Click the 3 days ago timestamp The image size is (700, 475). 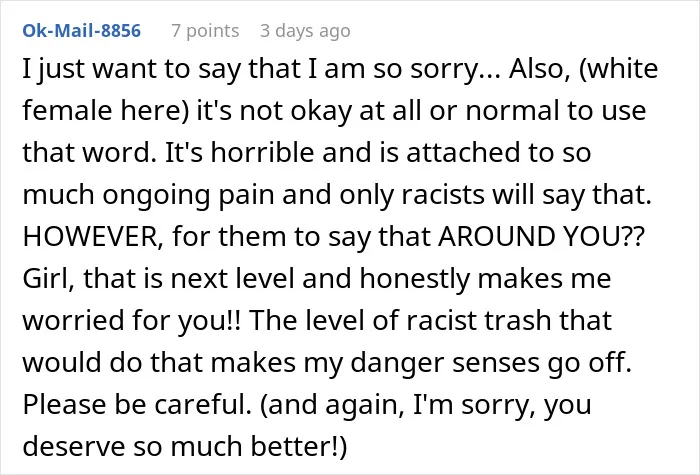click(305, 31)
